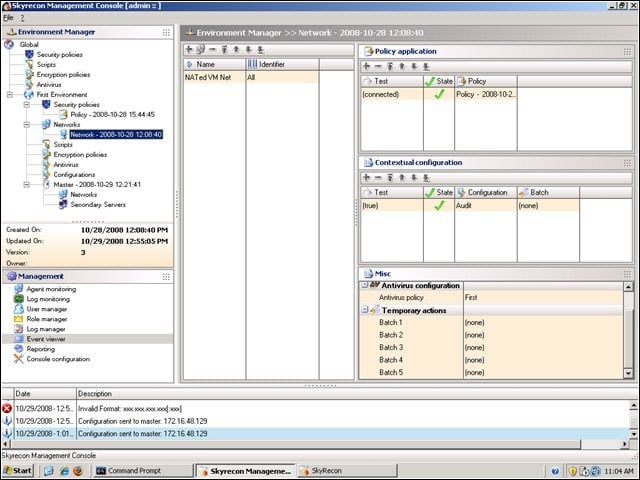Click the remove icon in Contextual configuration toolbar
Image resolution: width=640 pixels, height=480 pixels.
pos(378,177)
